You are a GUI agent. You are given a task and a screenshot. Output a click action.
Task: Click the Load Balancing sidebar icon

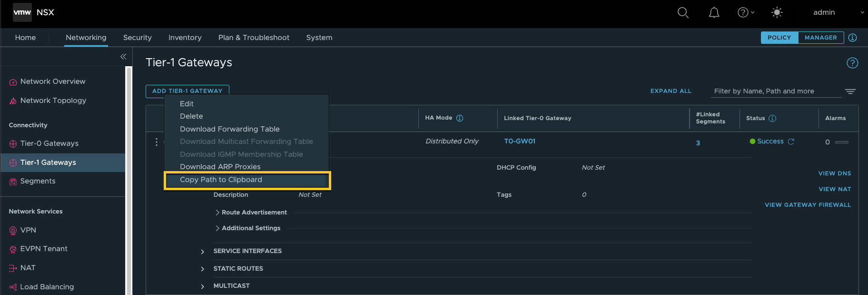pos(13,287)
